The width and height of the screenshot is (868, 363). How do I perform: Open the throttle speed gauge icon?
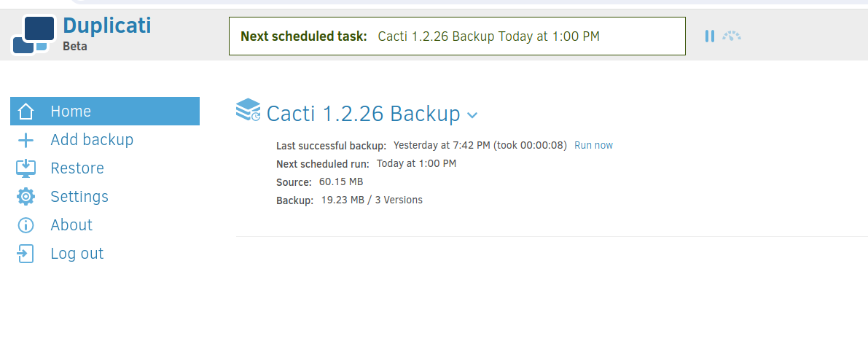tap(731, 36)
